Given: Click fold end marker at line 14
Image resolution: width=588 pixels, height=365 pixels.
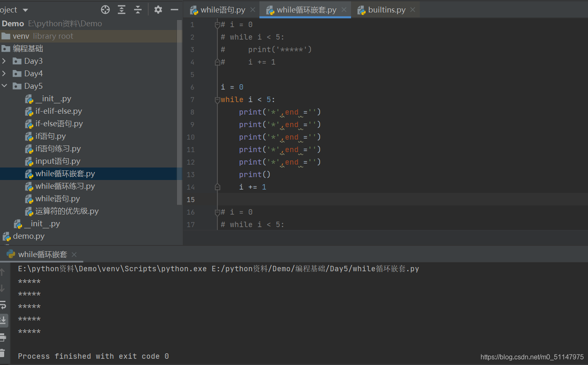Looking at the screenshot, I should pyautogui.click(x=217, y=187).
